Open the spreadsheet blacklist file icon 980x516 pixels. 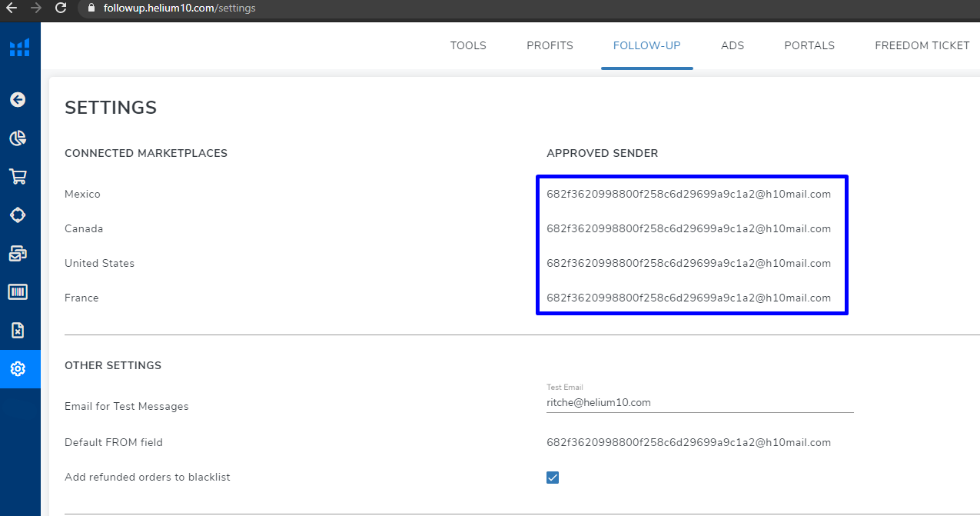click(18, 330)
